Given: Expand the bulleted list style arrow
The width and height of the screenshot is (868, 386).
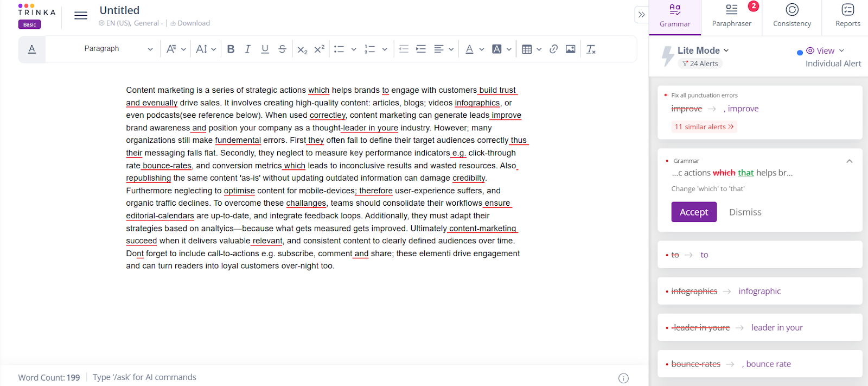Looking at the screenshot, I should pos(354,49).
